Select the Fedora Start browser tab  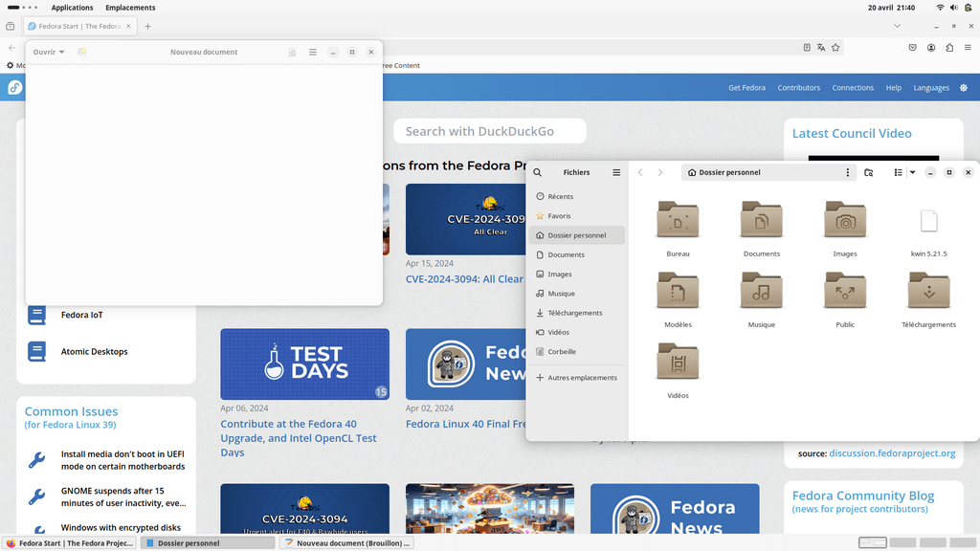click(79, 26)
